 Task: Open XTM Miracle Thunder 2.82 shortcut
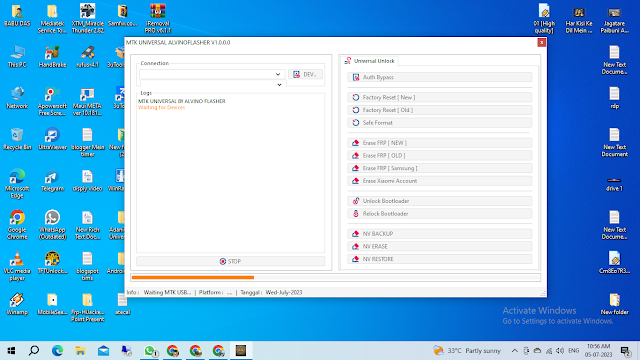[x=87, y=19]
